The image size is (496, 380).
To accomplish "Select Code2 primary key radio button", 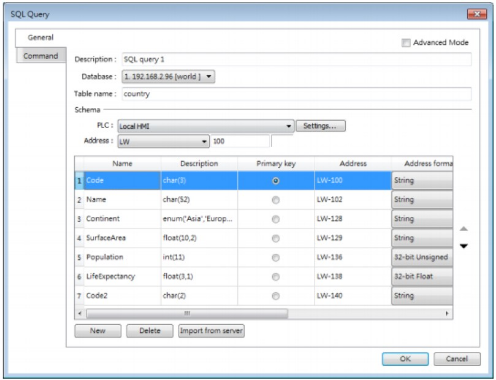I will click(x=276, y=296).
